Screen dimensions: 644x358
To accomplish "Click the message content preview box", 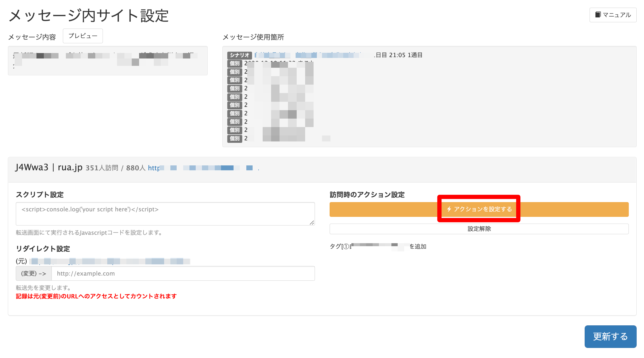I will click(x=108, y=61).
